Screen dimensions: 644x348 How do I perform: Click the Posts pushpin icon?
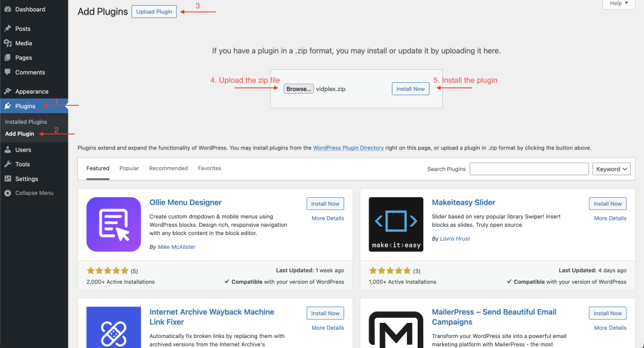coord(8,29)
